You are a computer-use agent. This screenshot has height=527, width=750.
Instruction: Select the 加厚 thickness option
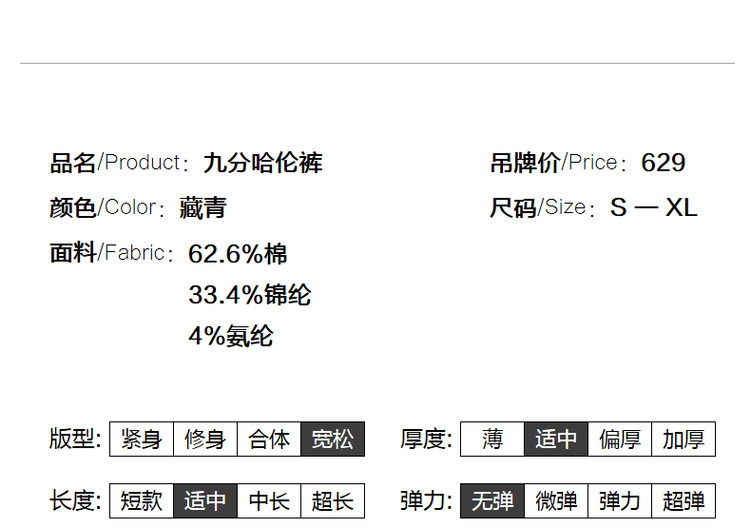coord(684,439)
